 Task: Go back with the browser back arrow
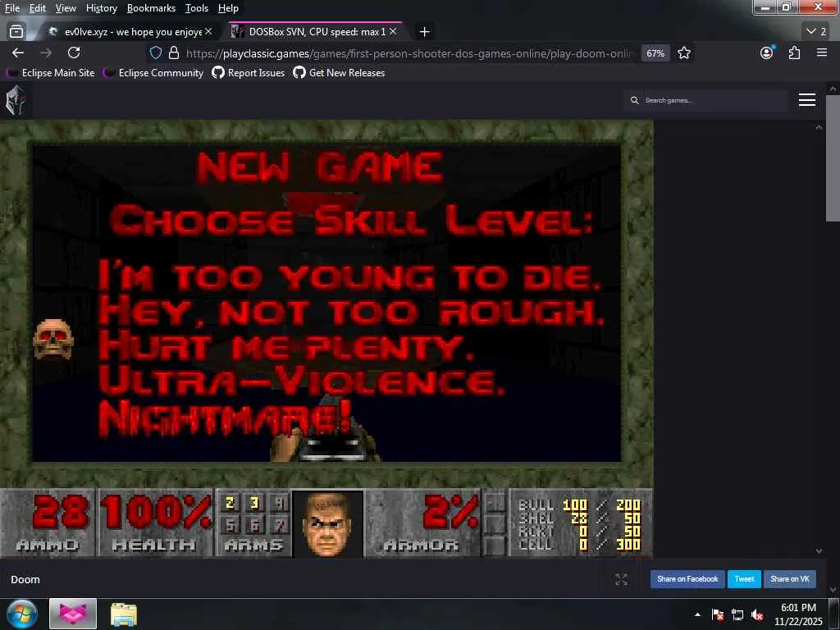point(18,52)
